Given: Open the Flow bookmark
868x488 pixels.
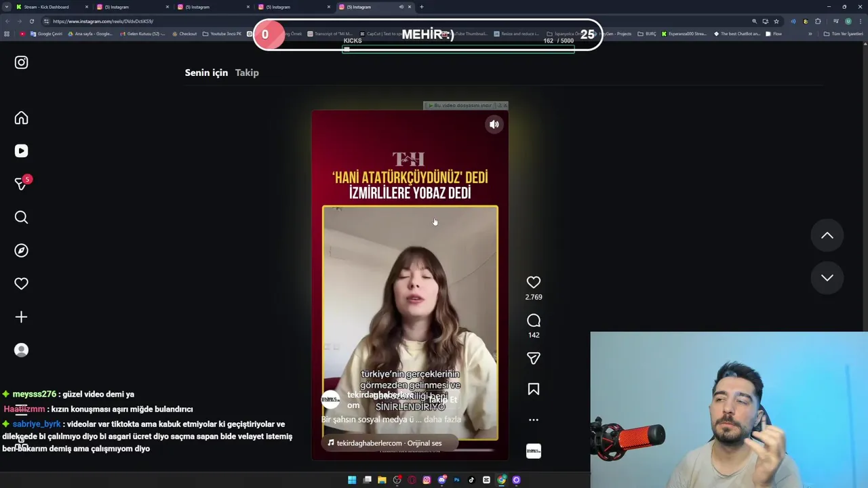Looking at the screenshot, I should 774,34.
